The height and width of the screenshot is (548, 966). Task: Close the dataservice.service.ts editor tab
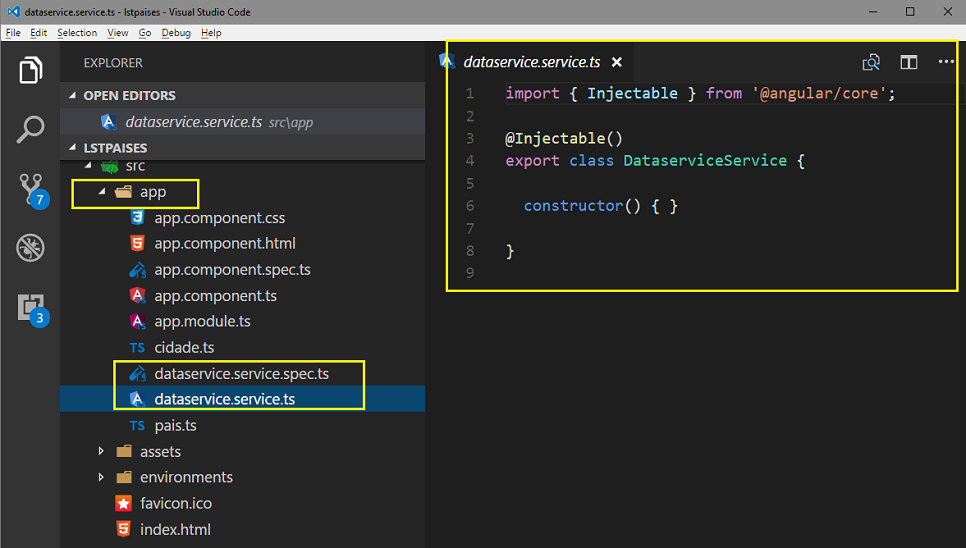pyautogui.click(x=617, y=62)
